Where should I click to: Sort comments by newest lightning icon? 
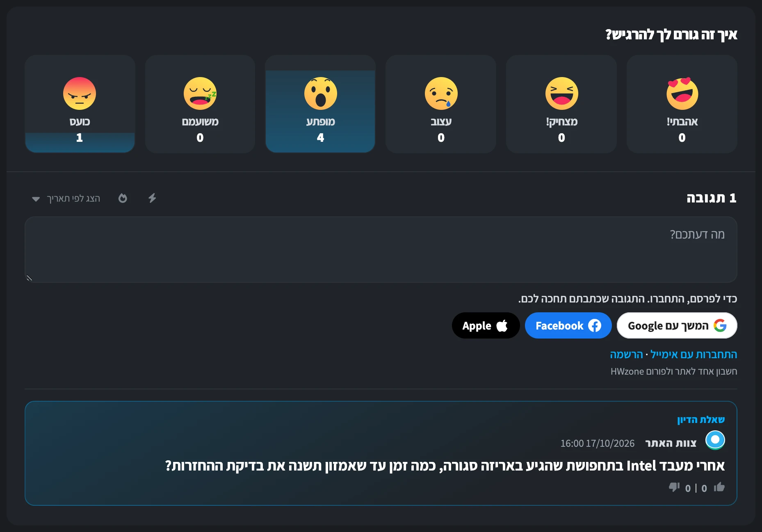(152, 198)
